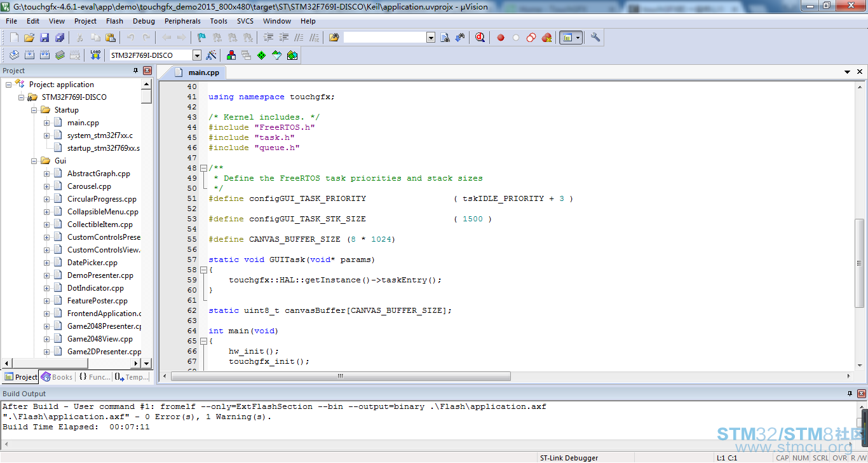868x463 pixels.
Task: Open the Debug menu
Action: coord(144,21)
